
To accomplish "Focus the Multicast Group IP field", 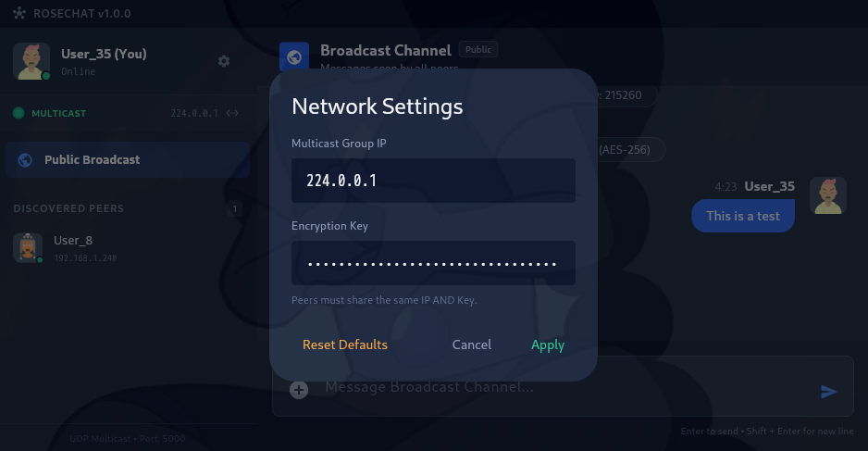I will tap(433, 181).
